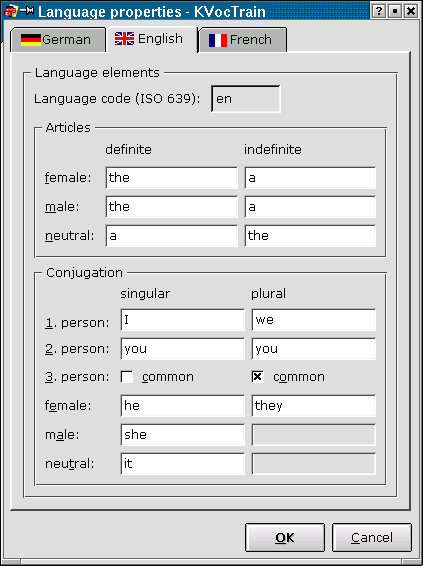
Task: Maximize the Language properties window
Action: click(394, 11)
